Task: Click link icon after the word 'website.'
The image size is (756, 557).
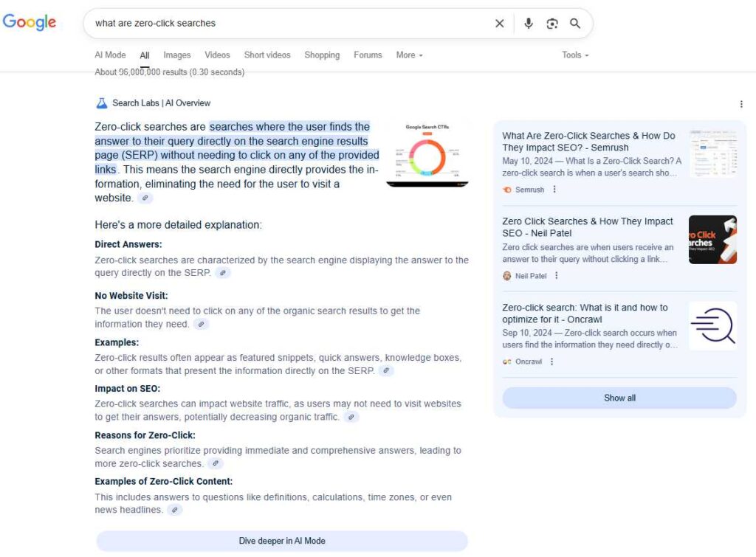Action: [145, 198]
